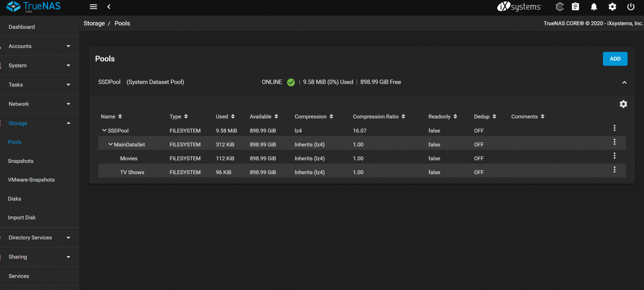Sort the table by Compression Ratio column
Screen dimensions: 644x290
(379, 116)
